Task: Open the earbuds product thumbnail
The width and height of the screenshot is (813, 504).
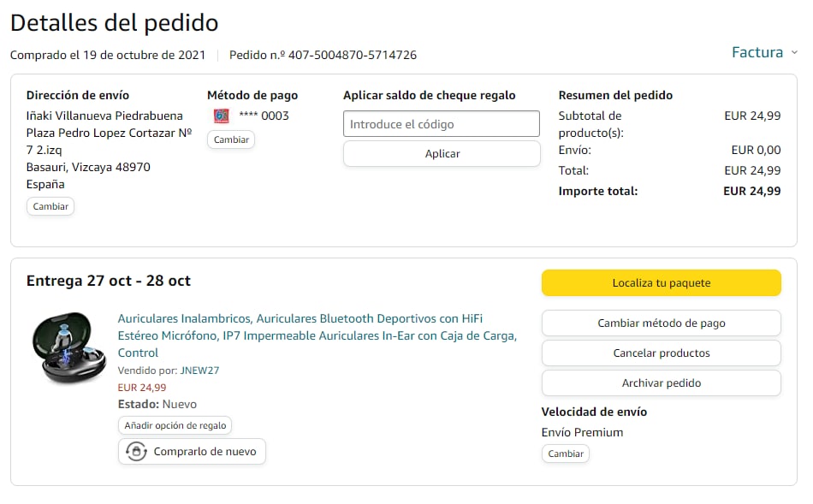Action: coord(68,347)
